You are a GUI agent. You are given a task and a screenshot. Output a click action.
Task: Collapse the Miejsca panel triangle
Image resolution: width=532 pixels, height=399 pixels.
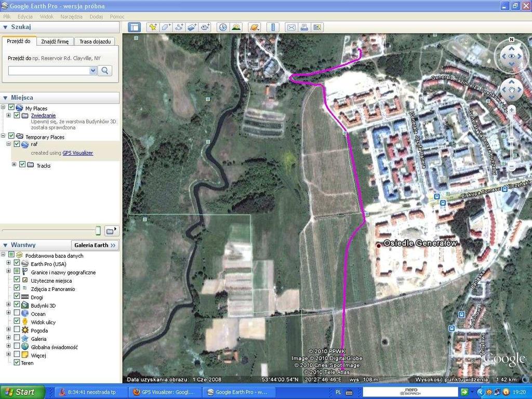(5, 98)
